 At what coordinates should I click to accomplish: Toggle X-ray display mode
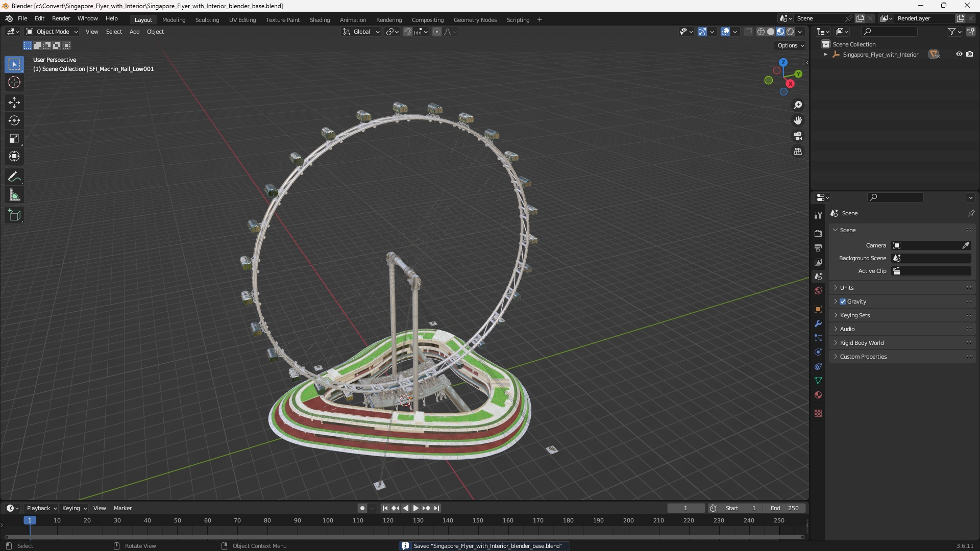pyautogui.click(x=748, y=32)
